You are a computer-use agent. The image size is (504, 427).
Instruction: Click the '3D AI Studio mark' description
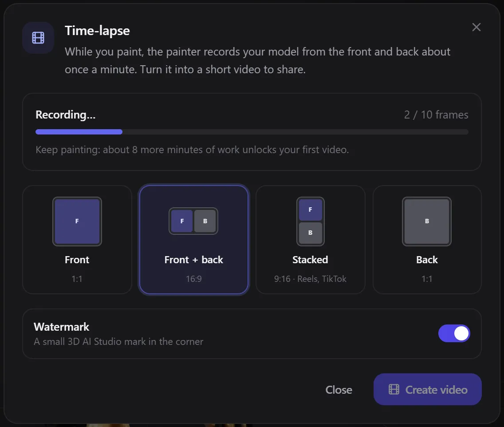point(118,341)
